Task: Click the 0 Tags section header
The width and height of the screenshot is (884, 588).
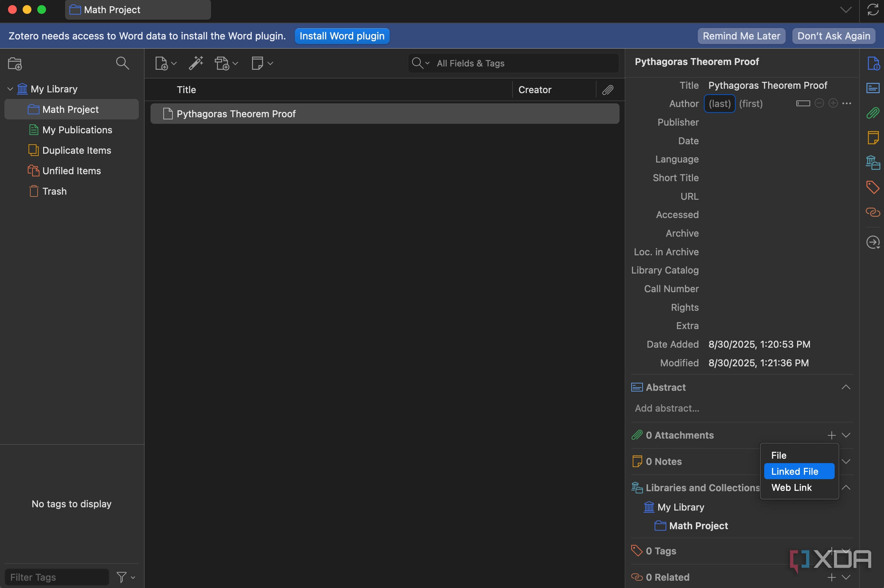Action: 661,551
